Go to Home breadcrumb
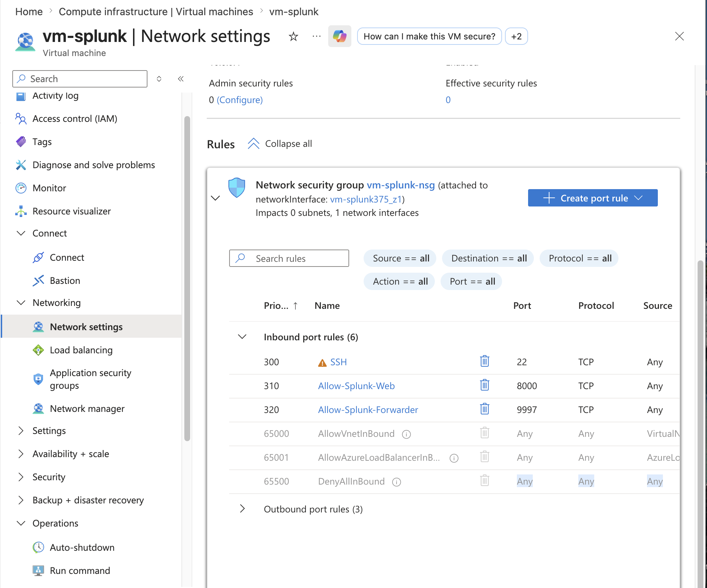 (x=29, y=12)
